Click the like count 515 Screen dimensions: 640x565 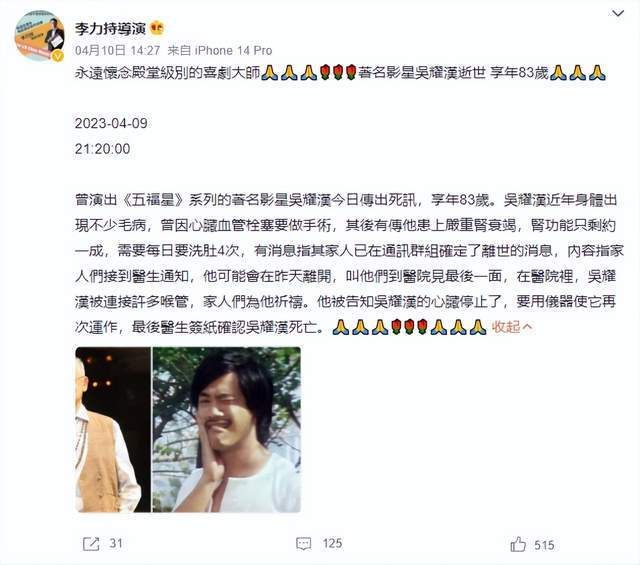(544, 545)
